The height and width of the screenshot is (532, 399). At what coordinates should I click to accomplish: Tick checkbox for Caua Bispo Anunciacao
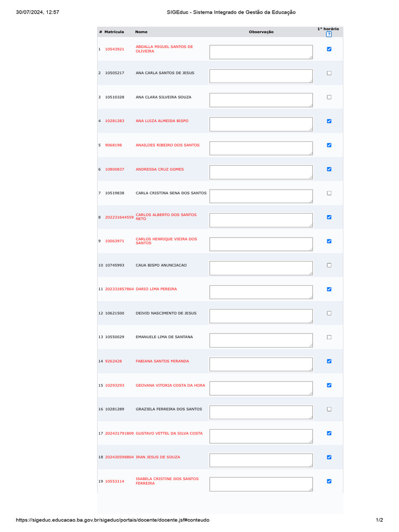329,265
